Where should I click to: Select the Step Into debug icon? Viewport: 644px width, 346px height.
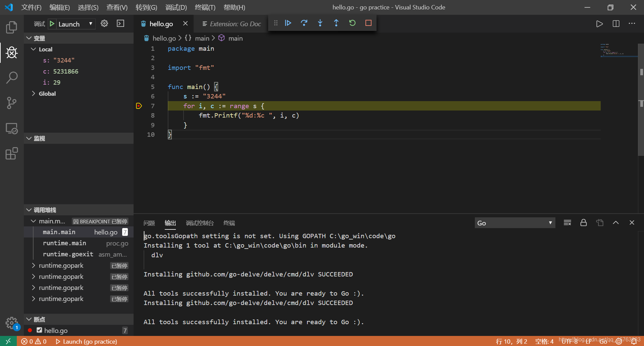[x=320, y=23]
